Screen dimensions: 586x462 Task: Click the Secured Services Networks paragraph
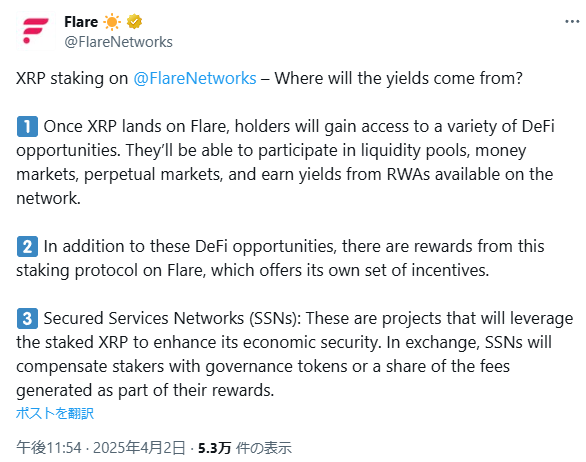[x=294, y=354]
